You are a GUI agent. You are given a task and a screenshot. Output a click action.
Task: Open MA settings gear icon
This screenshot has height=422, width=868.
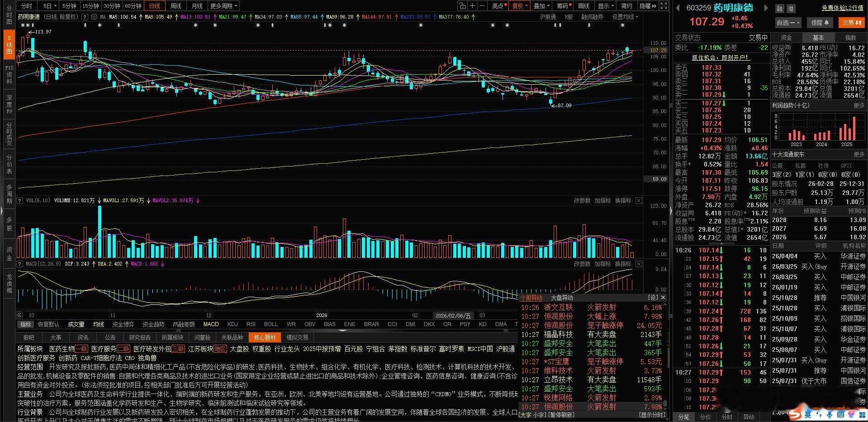(94, 17)
